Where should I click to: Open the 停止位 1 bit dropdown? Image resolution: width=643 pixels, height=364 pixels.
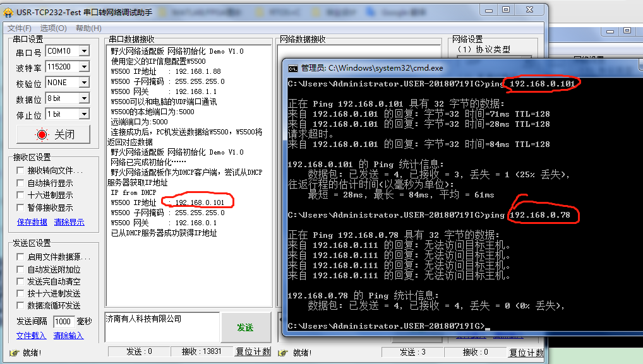coord(85,113)
